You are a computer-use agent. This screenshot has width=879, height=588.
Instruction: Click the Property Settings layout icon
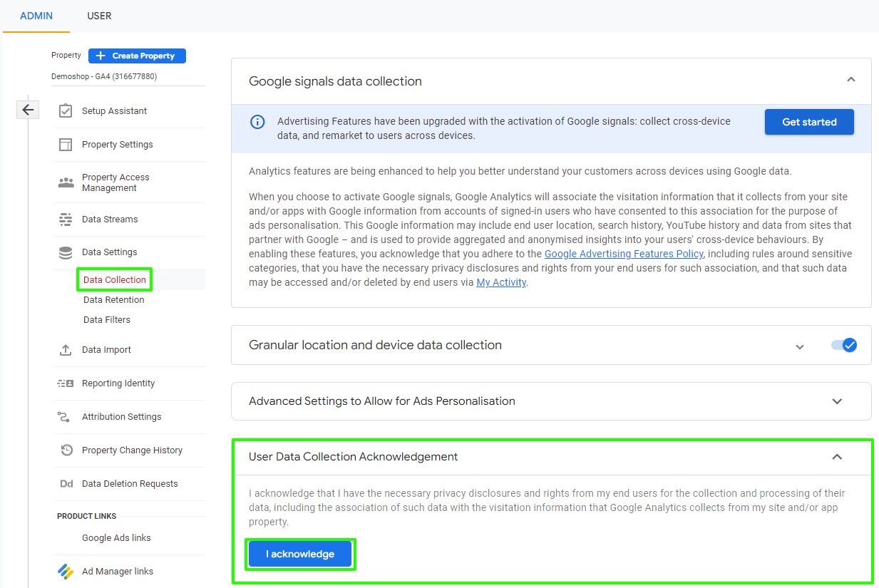point(66,145)
